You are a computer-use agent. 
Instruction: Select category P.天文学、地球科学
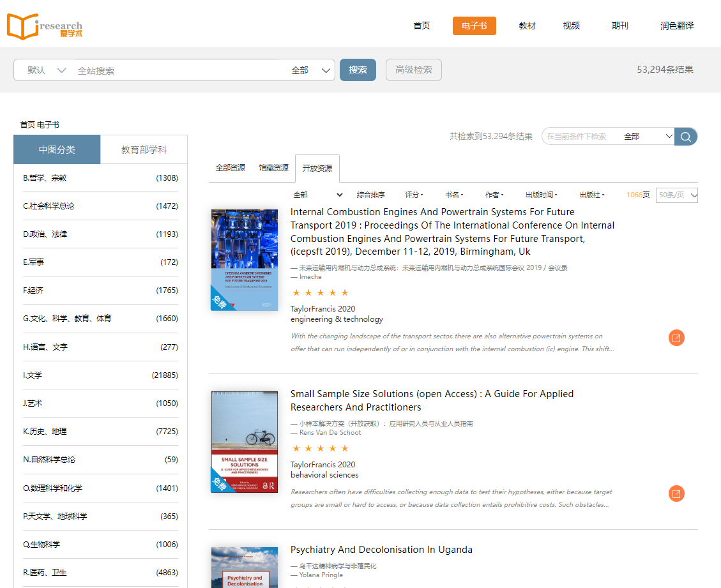pos(100,516)
